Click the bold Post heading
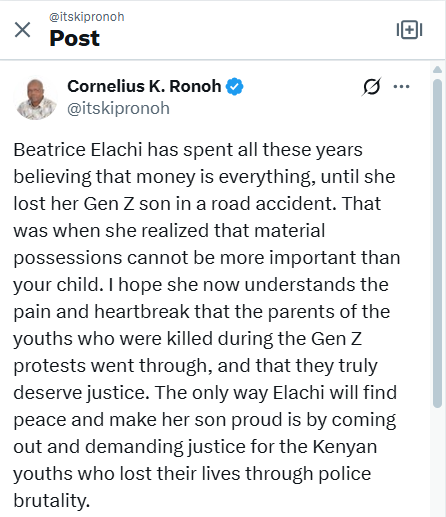Screen dimensions: 446x517 75,38
